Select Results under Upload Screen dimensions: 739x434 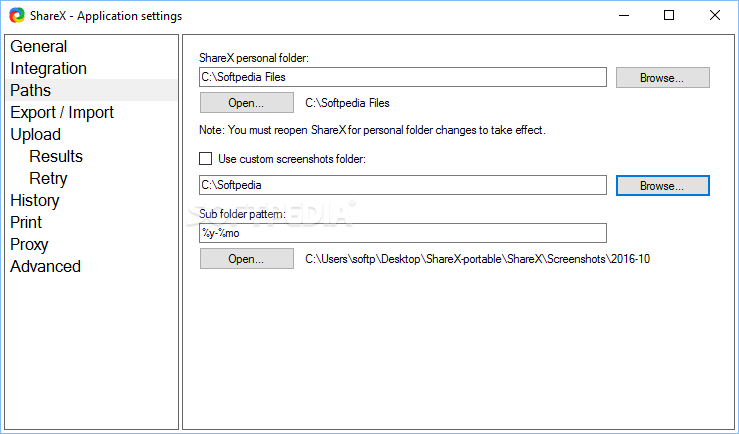tap(56, 156)
